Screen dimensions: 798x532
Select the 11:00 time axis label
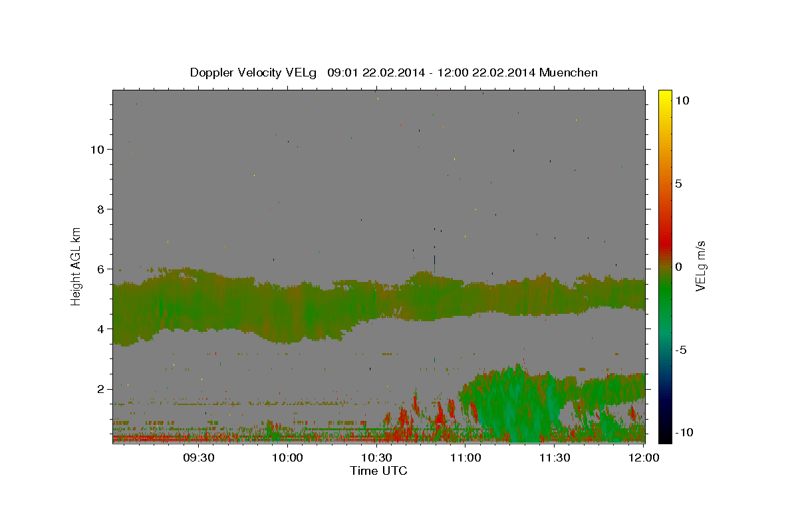[465, 458]
